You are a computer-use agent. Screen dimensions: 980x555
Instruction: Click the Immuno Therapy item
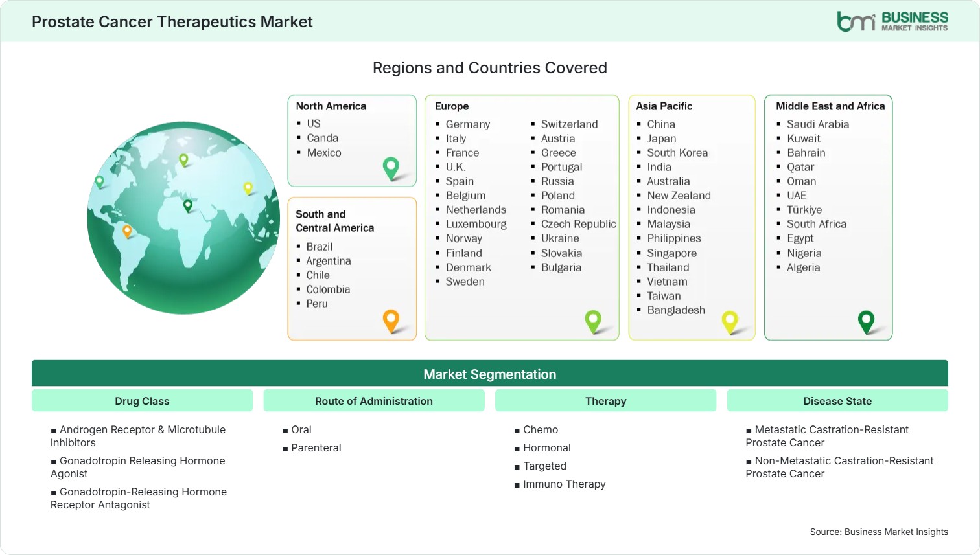coord(560,484)
